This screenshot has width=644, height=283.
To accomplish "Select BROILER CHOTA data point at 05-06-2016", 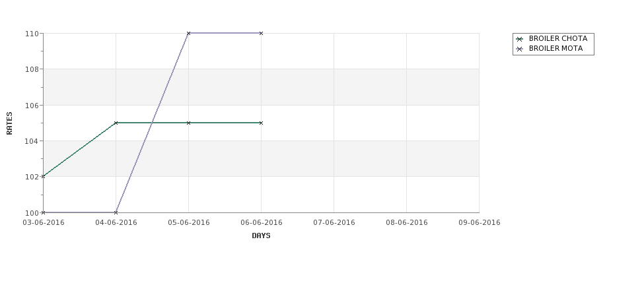I will click(188, 123).
